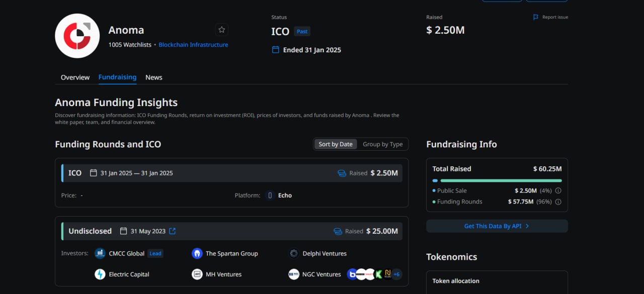Open the Electric Capital investor logo
The width and height of the screenshot is (644, 294).
(x=100, y=274)
